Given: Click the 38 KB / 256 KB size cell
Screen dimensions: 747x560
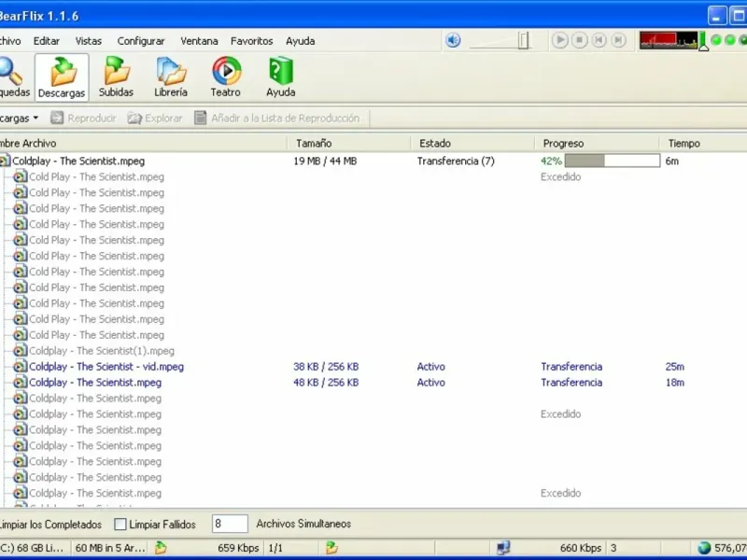Looking at the screenshot, I should [x=326, y=367].
